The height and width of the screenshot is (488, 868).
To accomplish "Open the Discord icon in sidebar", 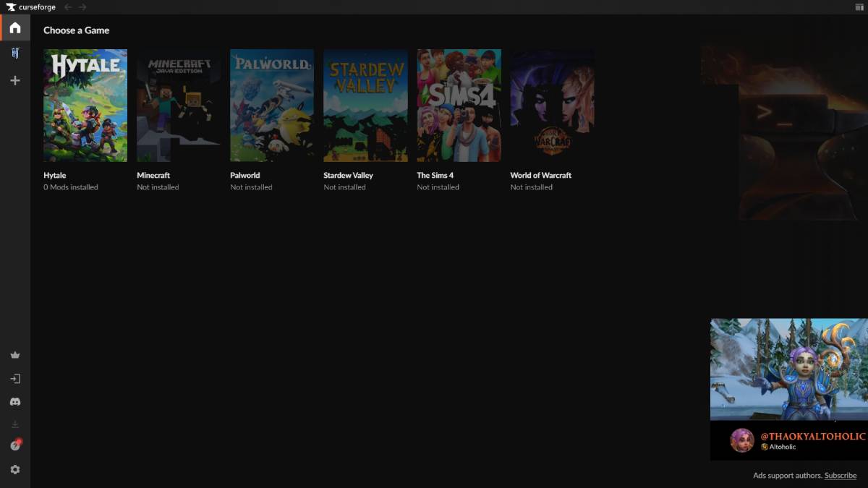I will [x=15, y=402].
